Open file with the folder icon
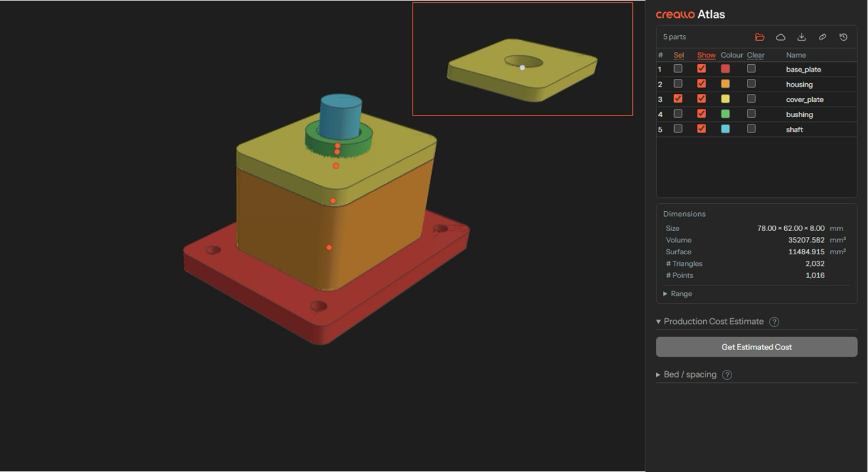Screen dimensions: 868x472 pyautogui.click(x=760, y=37)
